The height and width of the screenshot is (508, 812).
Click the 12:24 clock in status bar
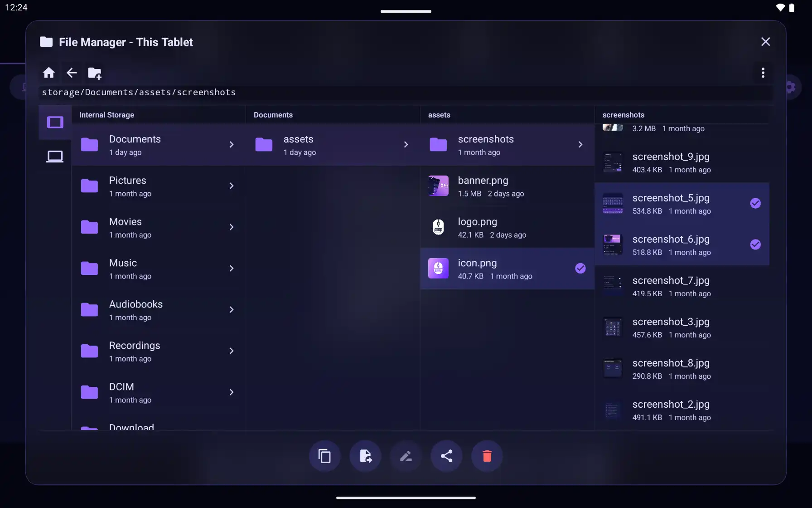[16, 7]
